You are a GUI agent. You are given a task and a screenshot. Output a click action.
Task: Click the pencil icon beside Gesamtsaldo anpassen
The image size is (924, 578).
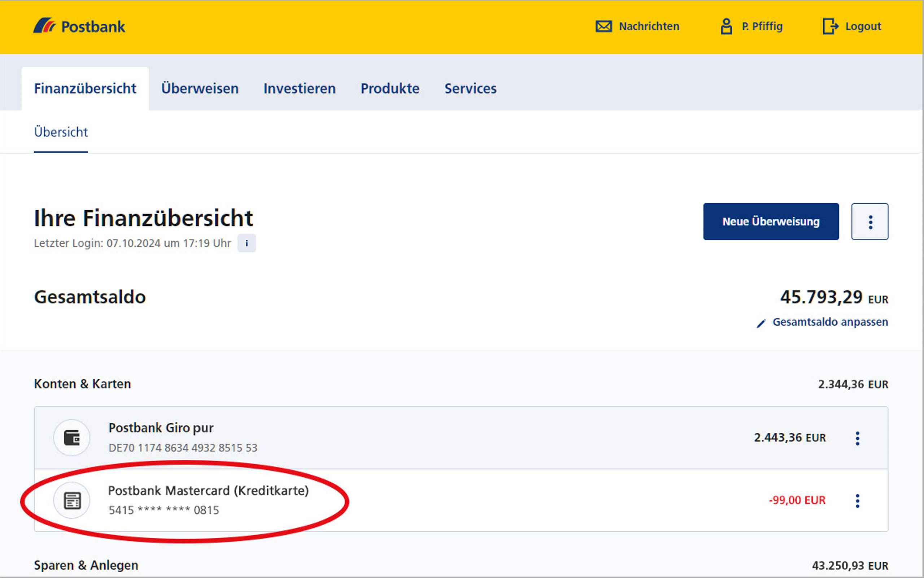(761, 323)
